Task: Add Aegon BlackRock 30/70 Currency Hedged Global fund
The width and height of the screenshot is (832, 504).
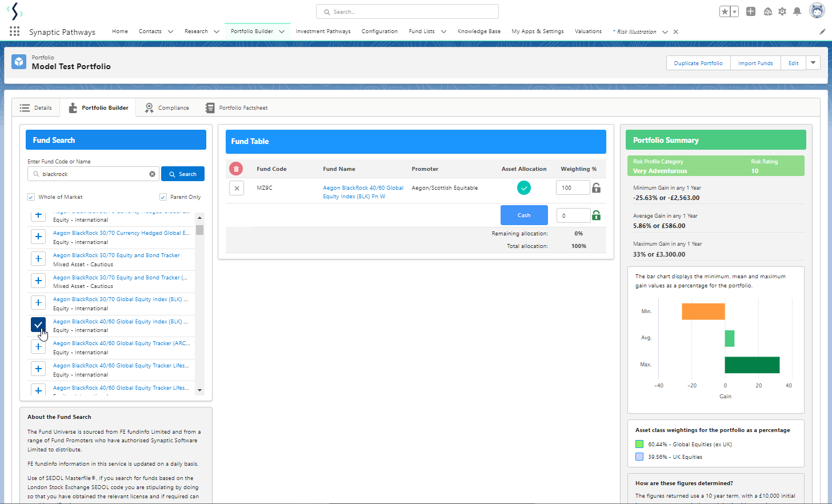Action: tap(38, 237)
